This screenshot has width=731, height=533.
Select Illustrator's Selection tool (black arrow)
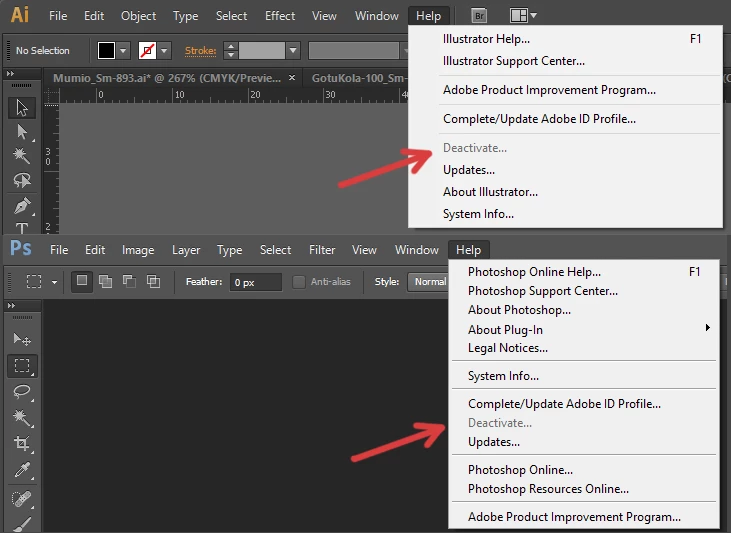[x=21, y=108]
